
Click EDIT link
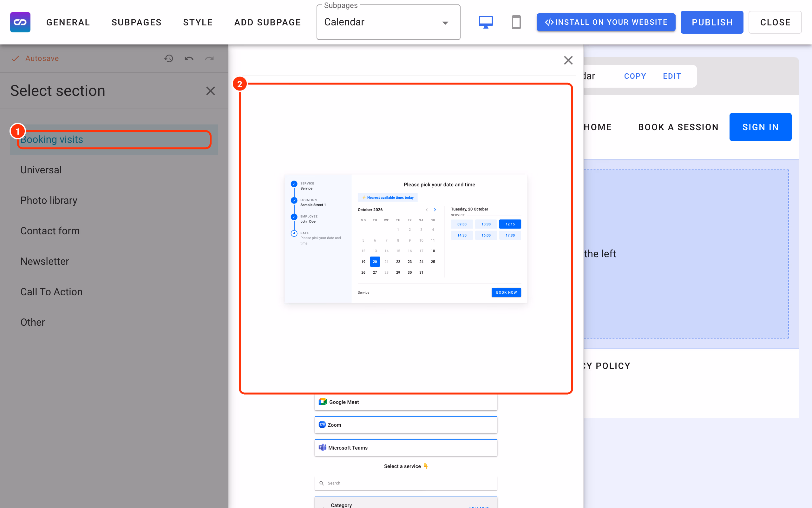click(672, 76)
